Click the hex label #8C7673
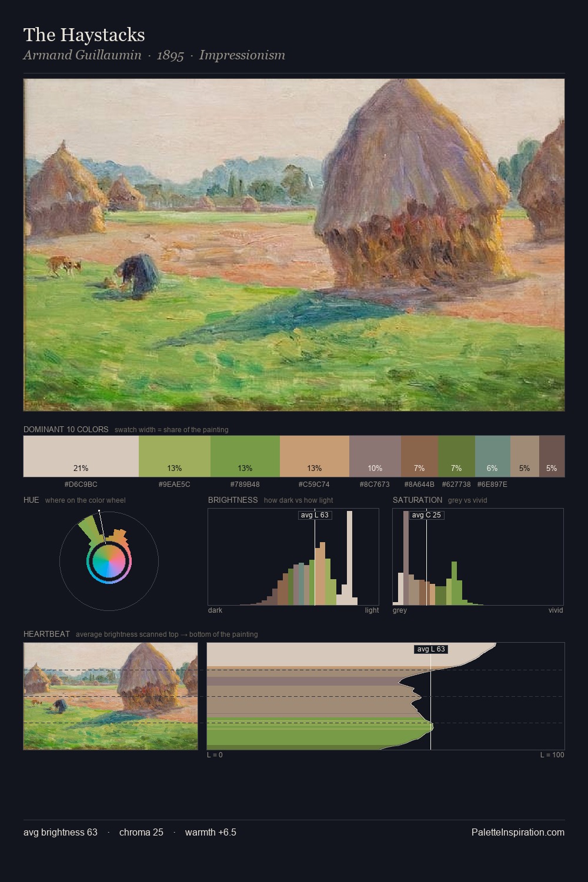This screenshot has width=588, height=882. (375, 485)
